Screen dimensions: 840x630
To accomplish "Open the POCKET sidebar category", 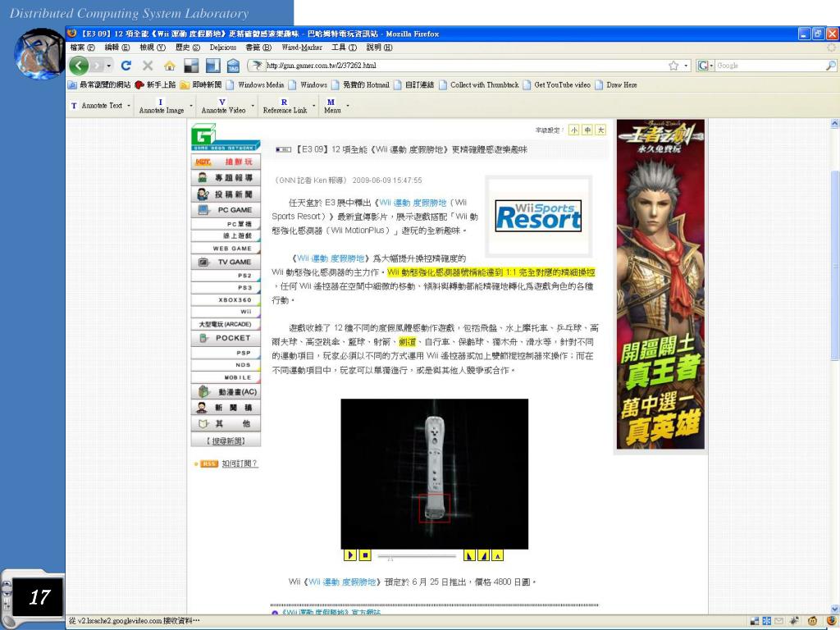I will coord(226,338).
